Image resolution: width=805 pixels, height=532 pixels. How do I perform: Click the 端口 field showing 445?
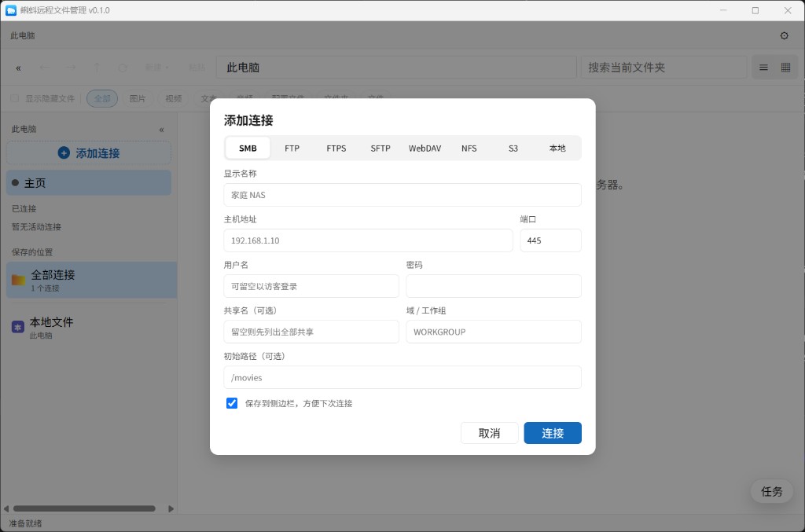coord(550,240)
